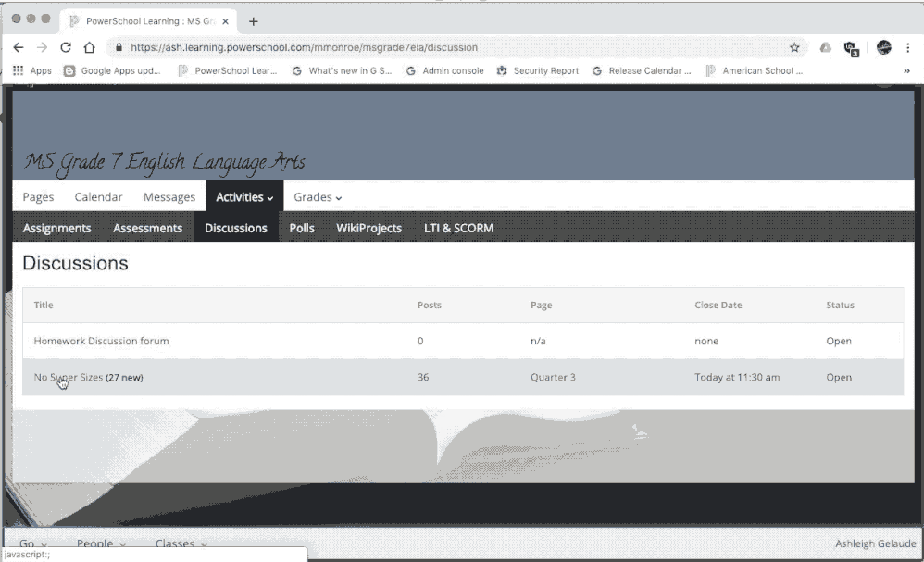The image size is (924, 562).
Task: Open the Homework Discussion forum link
Action: pyautogui.click(x=101, y=341)
